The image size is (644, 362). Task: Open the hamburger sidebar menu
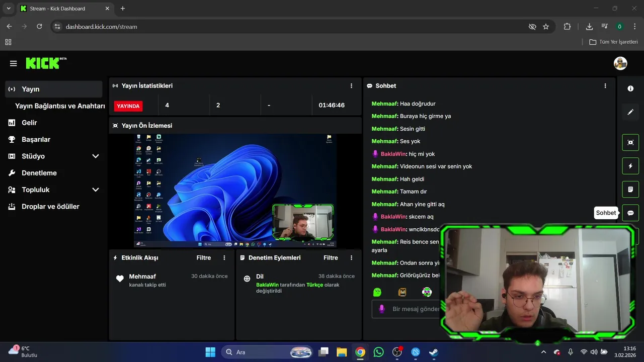(x=14, y=63)
